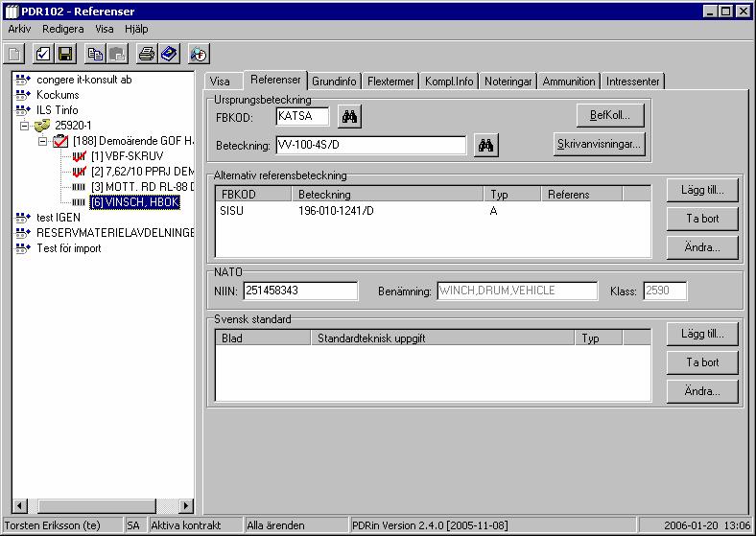The height and width of the screenshot is (536, 756).
Task: Open the Redigera menu
Action: click(62, 29)
